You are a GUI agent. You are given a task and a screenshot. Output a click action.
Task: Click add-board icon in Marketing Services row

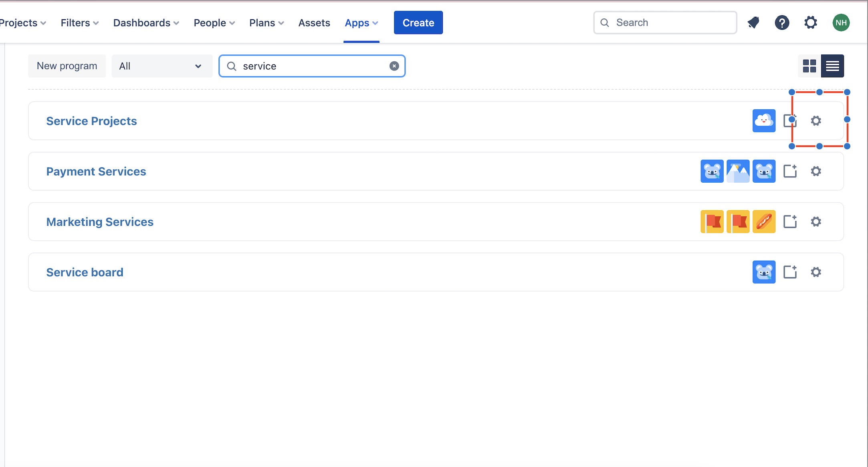click(790, 221)
